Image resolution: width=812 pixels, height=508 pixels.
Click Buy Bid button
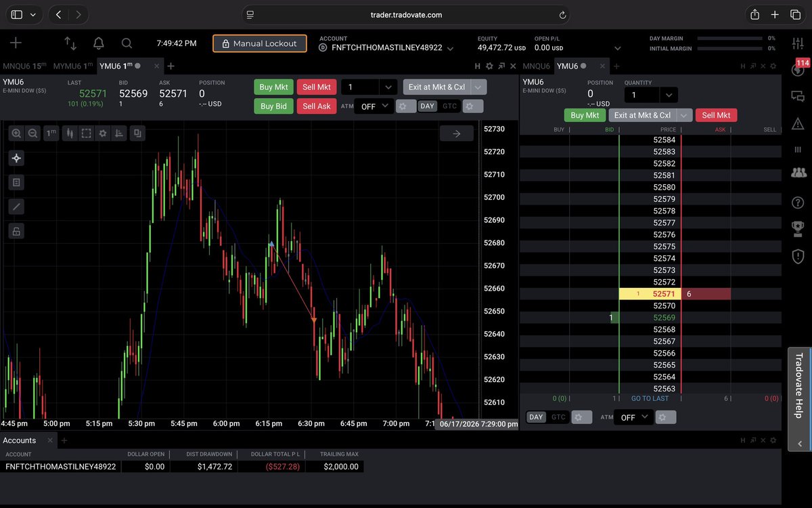(274, 106)
